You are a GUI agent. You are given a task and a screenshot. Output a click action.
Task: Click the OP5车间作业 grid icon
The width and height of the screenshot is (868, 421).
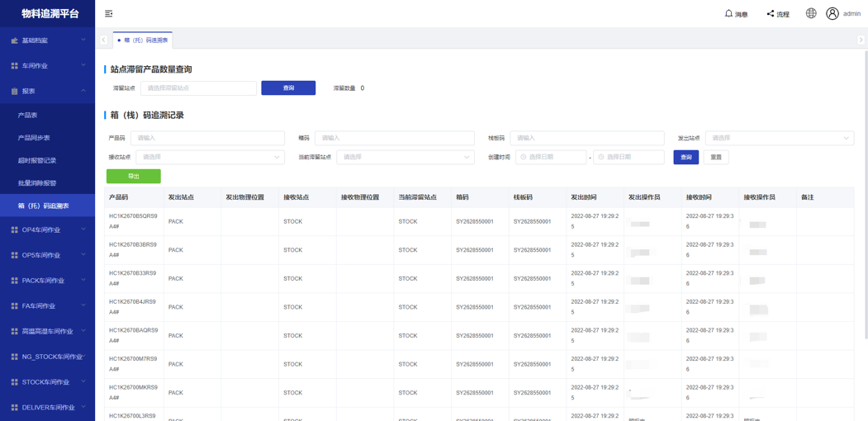point(14,255)
